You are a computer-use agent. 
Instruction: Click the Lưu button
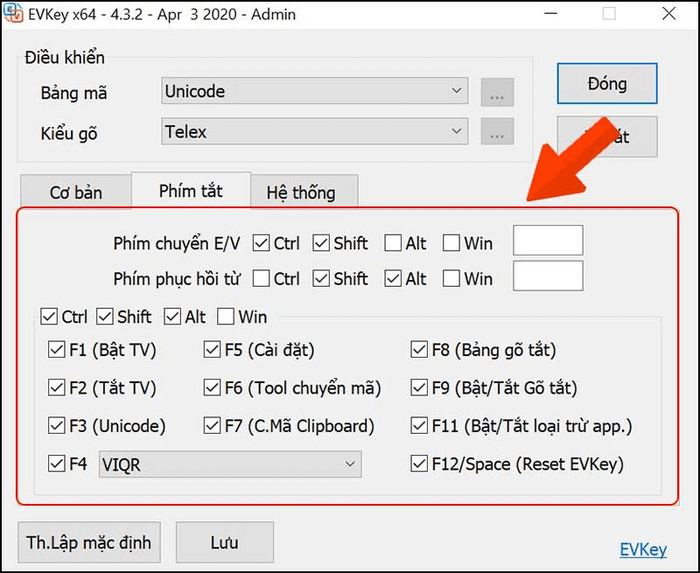coord(225,542)
